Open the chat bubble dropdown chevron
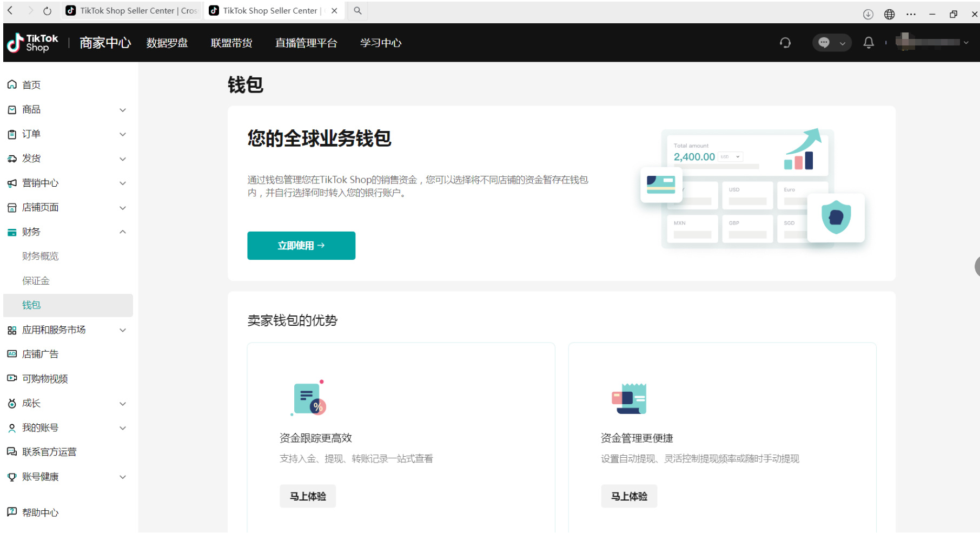Screen dimensions: 980x533 (x=842, y=43)
